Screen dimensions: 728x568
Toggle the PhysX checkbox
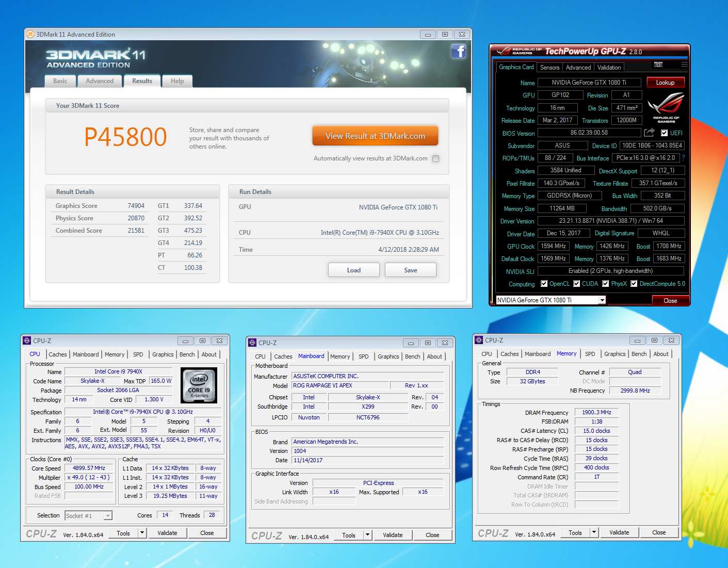coord(606,284)
